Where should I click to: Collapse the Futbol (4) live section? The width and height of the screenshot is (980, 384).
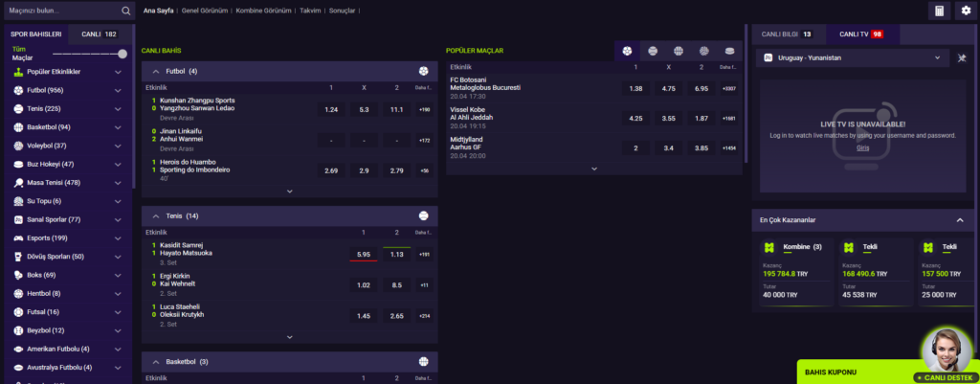(x=156, y=71)
